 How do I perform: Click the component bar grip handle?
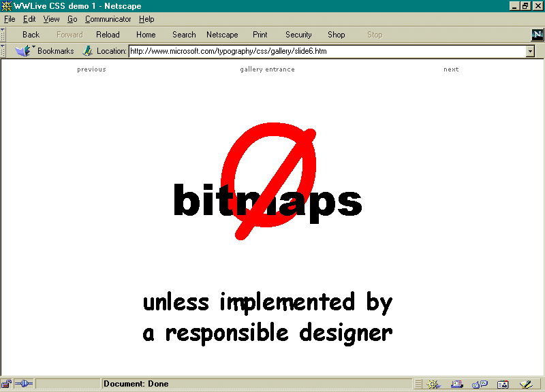coord(418,384)
